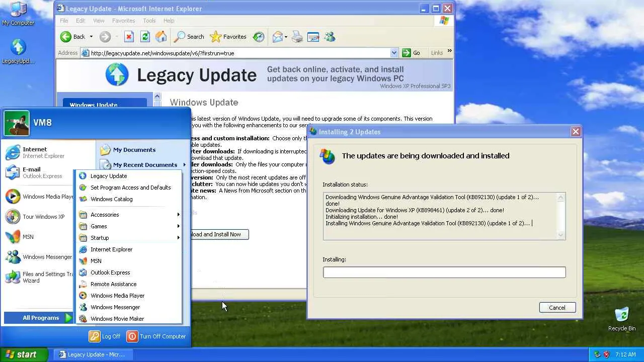This screenshot has height=362, width=644.
Task: Click the Installing progress bar
Action: pos(444,272)
